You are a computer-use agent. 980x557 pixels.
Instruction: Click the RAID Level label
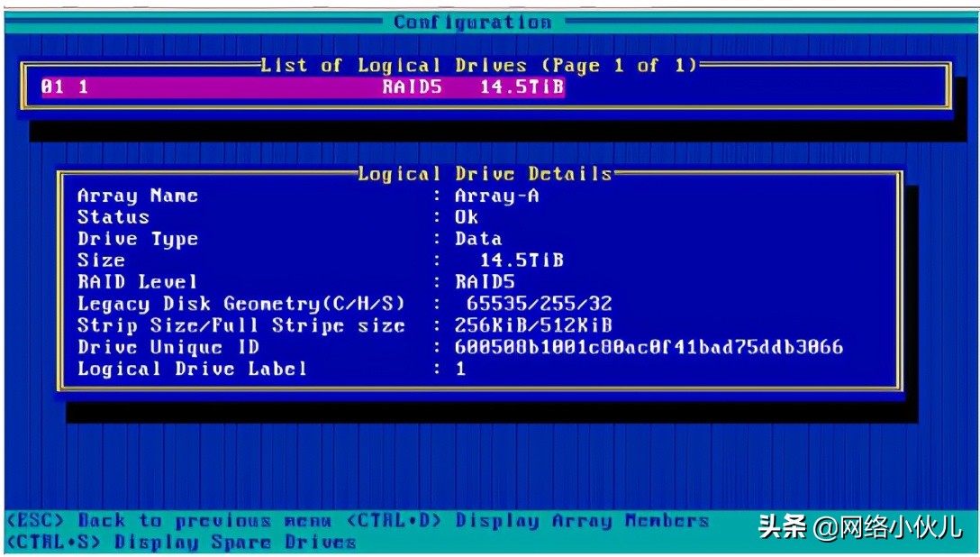138,282
